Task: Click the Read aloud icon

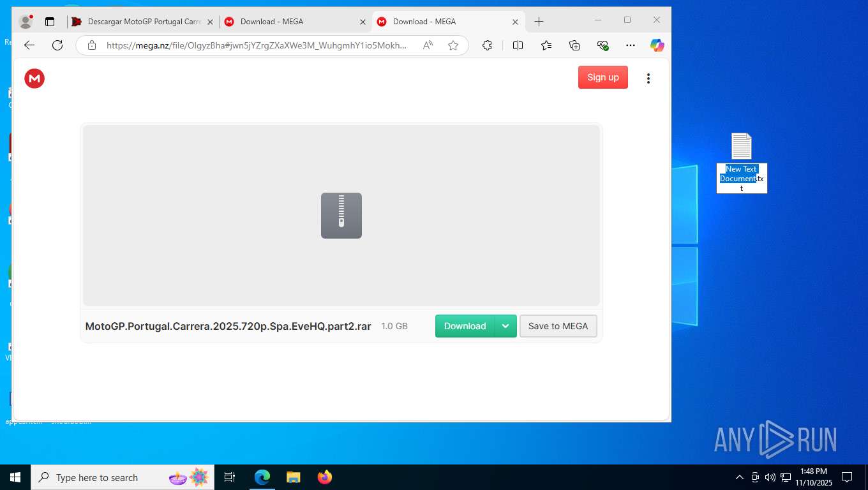Action: coord(428,45)
